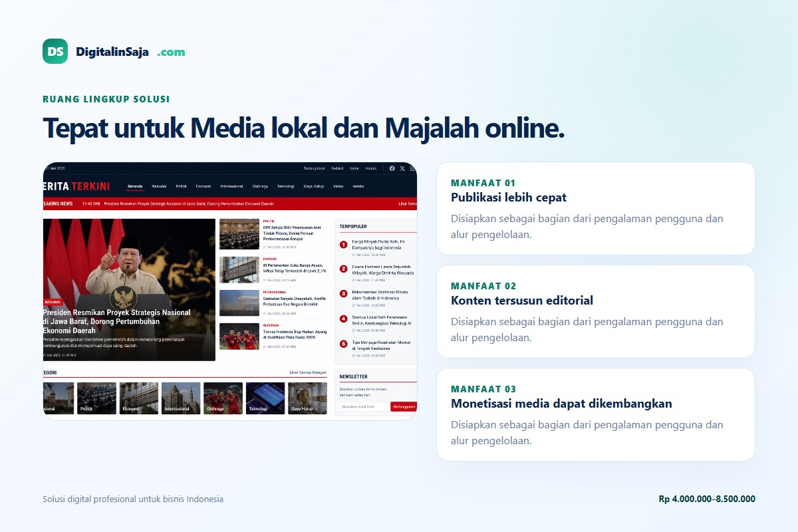Open Cuaca Ekstrem Landa Sejumlah Wilayah story
The height and width of the screenshot is (532, 798).
(383, 269)
